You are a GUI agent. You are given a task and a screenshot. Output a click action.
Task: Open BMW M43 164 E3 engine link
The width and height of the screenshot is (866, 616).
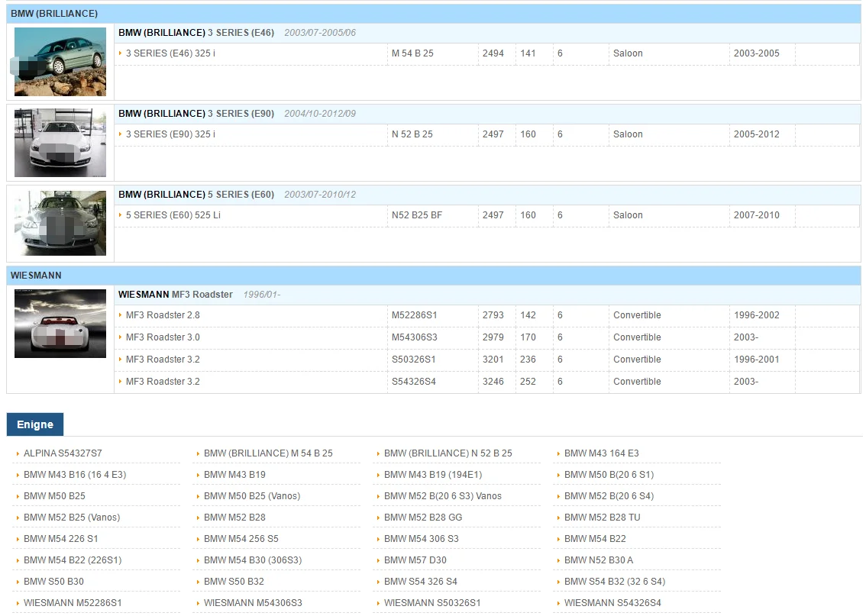[602, 453]
